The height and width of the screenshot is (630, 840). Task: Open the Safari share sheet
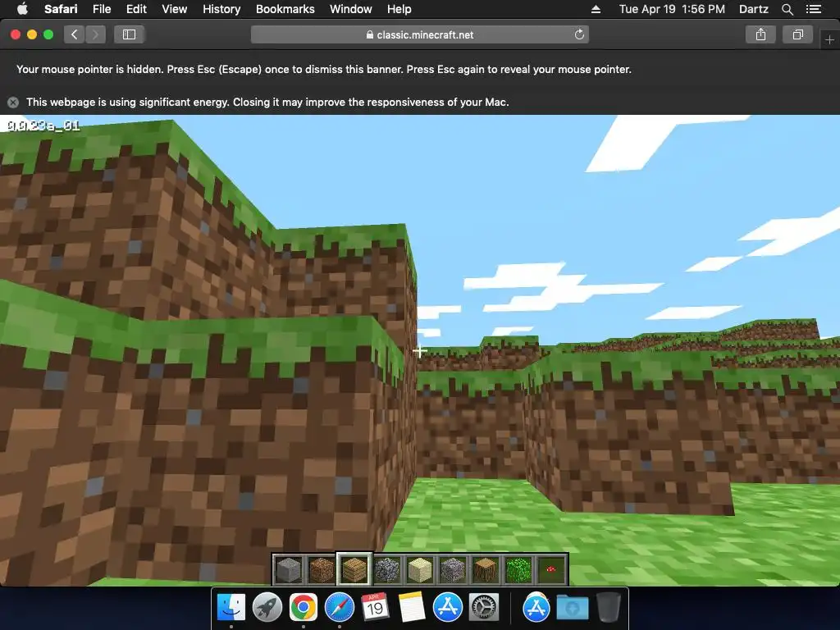(760, 34)
